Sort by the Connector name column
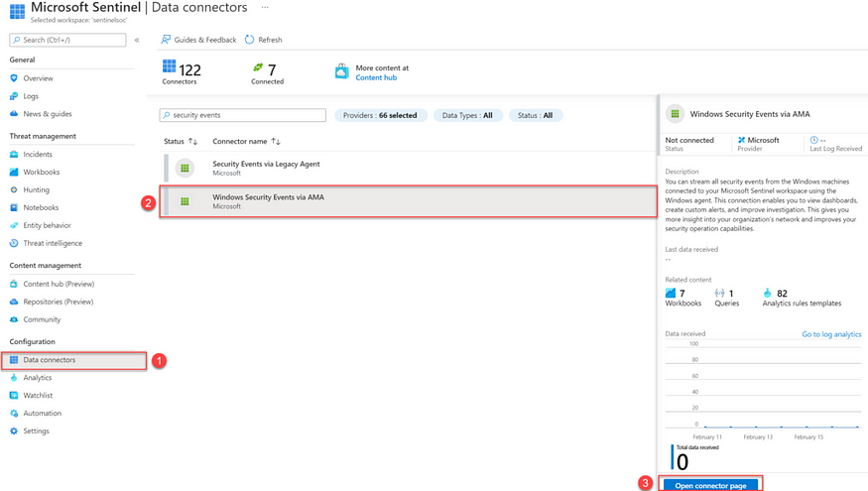Viewport: 868px width, 491px height. click(246, 141)
